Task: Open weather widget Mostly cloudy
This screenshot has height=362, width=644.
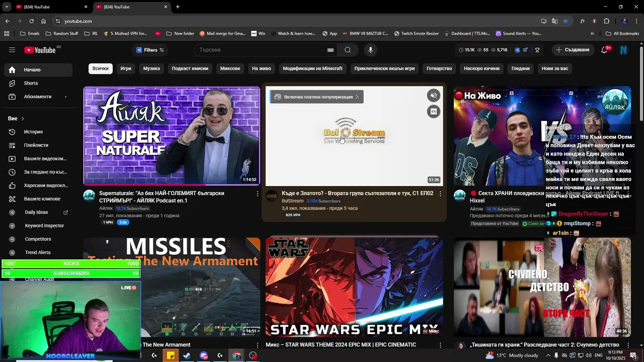Action: point(512,355)
